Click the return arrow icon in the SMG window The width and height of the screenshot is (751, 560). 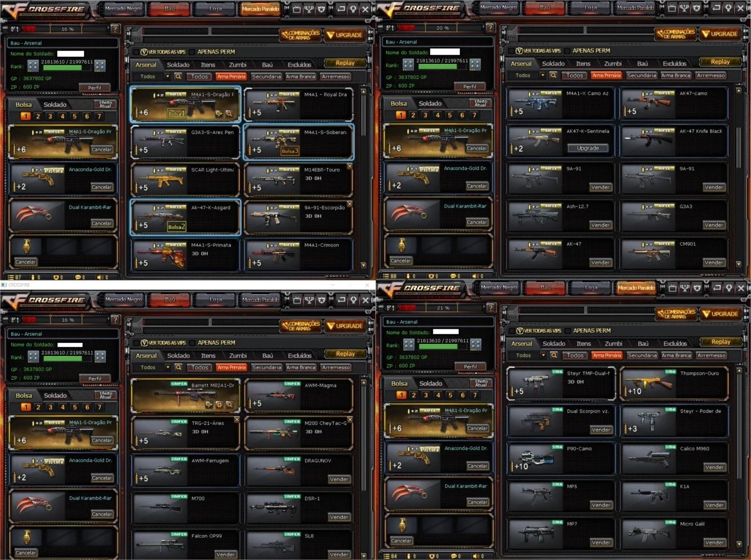[717, 288]
